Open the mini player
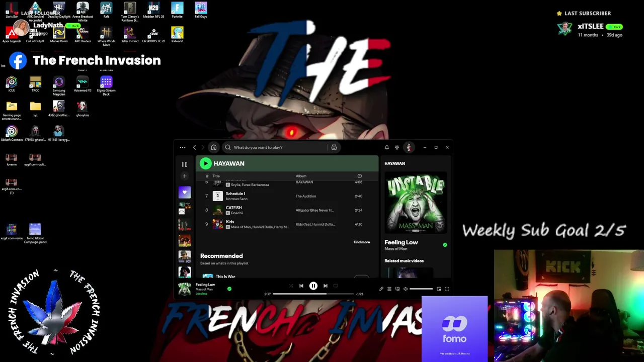644x362 pixels. click(439, 289)
